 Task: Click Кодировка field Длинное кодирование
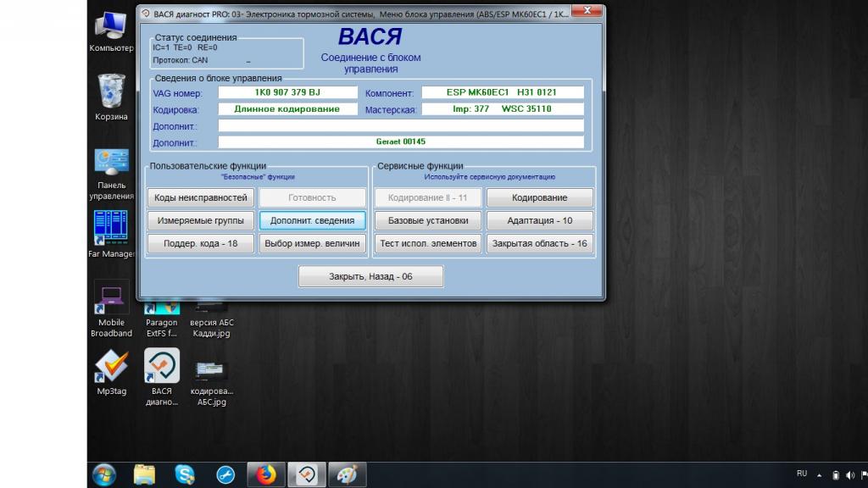(288, 109)
